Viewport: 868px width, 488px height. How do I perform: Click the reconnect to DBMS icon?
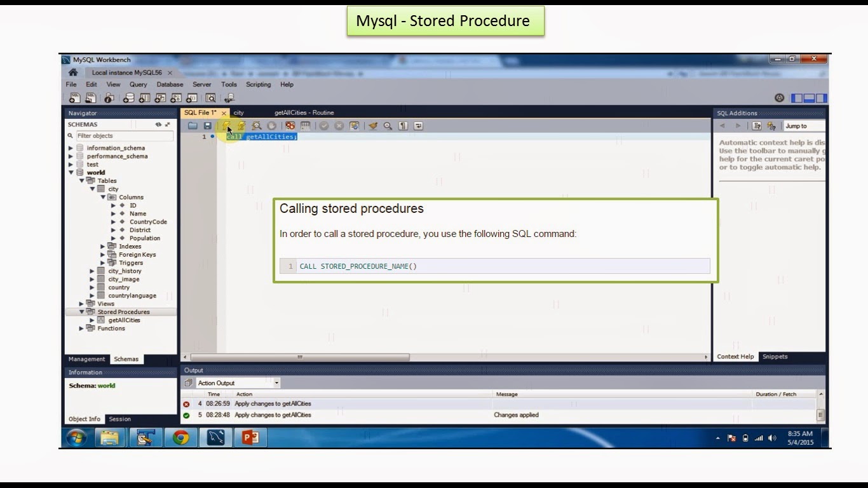229,98
